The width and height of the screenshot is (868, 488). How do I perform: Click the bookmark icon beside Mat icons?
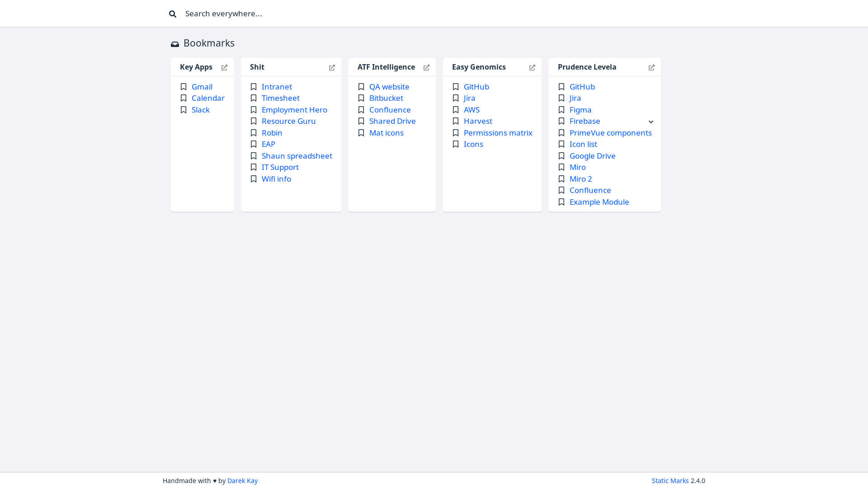tap(361, 133)
